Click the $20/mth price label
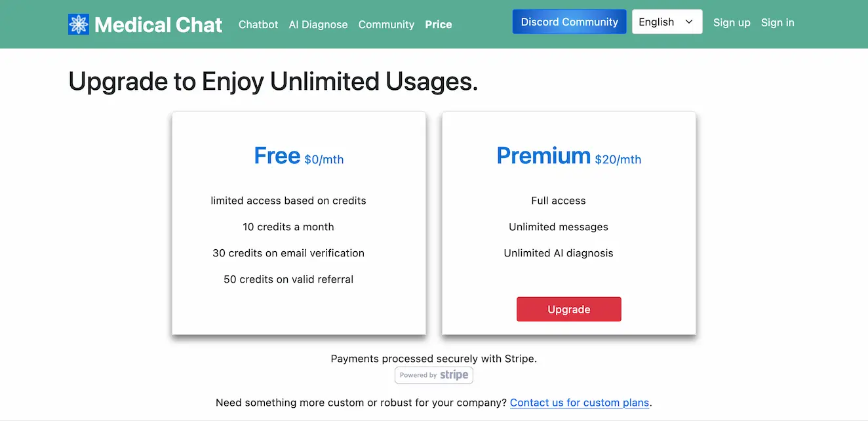 click(x=618, y=159)
